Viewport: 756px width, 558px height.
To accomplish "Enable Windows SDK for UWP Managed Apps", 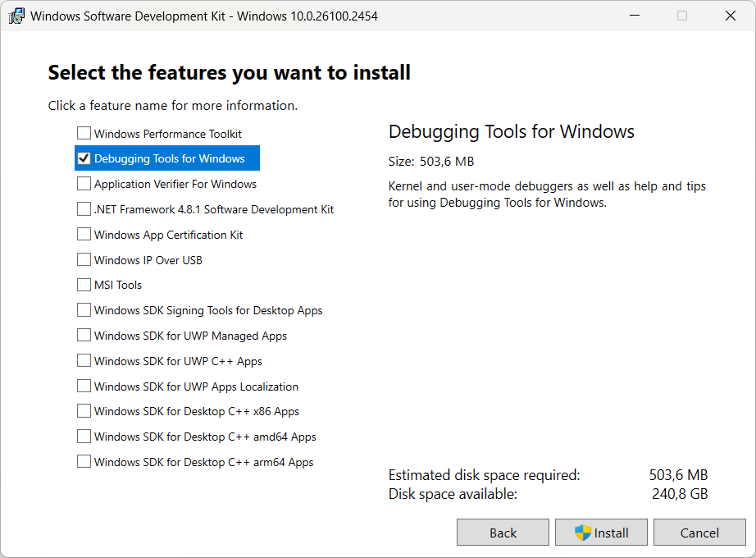I will [84, 335].
